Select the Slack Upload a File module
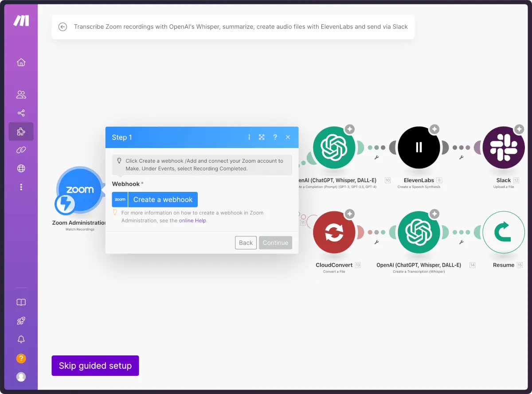 (x=504, y=148)
